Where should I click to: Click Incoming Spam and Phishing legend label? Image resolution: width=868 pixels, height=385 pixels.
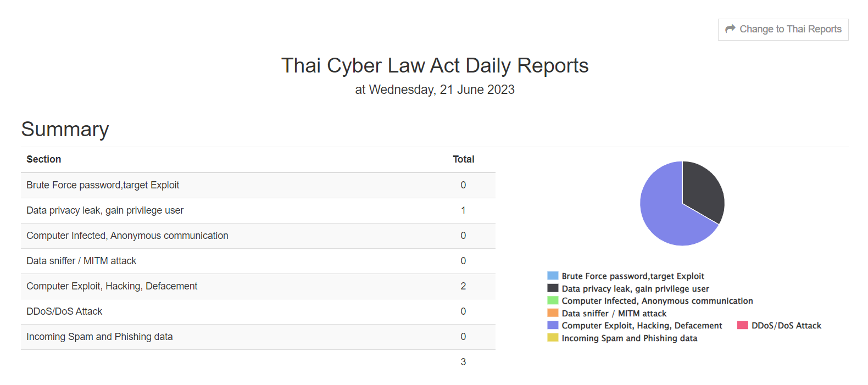[x=629, y=338]
